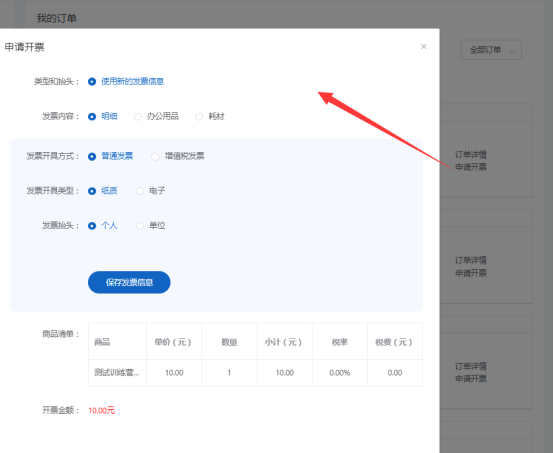Click 申请开票 link of first order
This screenshot has height=453, width=554.
pos(471,167)
